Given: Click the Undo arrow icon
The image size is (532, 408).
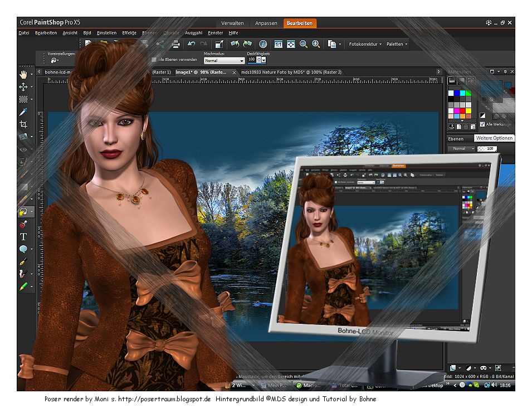Looking at the screenshot, I should (x=191, y=44).
